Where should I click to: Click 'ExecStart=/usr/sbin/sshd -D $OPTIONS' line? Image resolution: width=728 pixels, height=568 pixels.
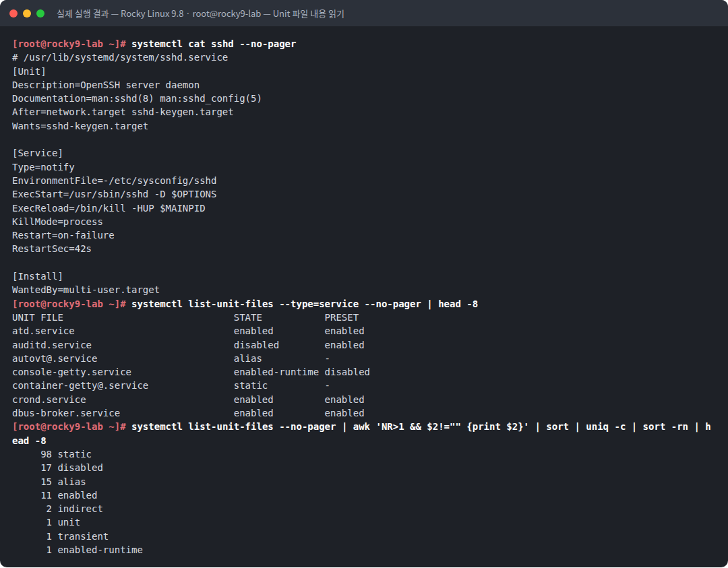114,194
